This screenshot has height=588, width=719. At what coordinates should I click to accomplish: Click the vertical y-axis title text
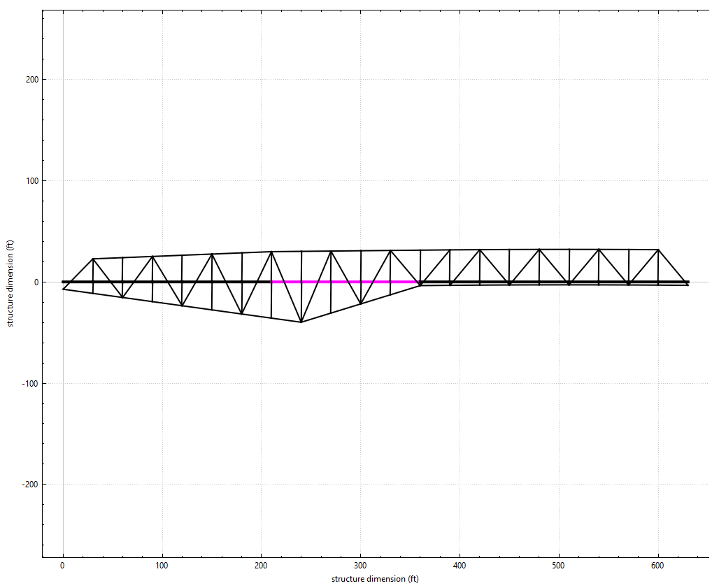pos(10,282)
